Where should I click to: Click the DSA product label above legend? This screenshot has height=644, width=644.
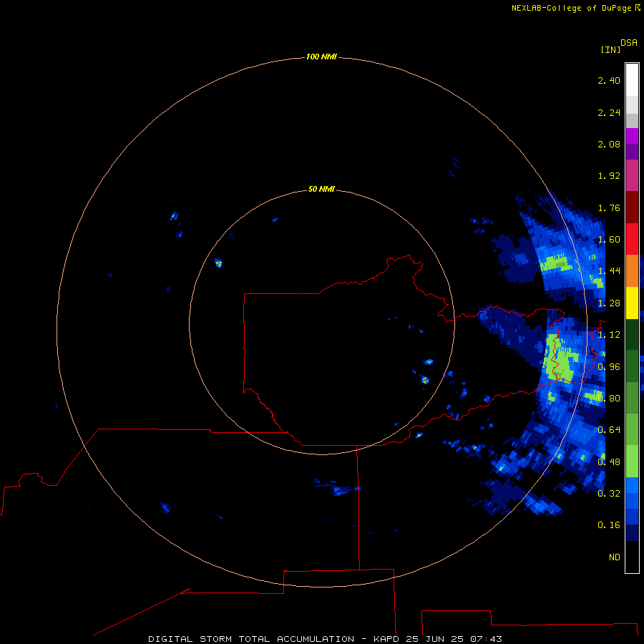click(629, 43)
